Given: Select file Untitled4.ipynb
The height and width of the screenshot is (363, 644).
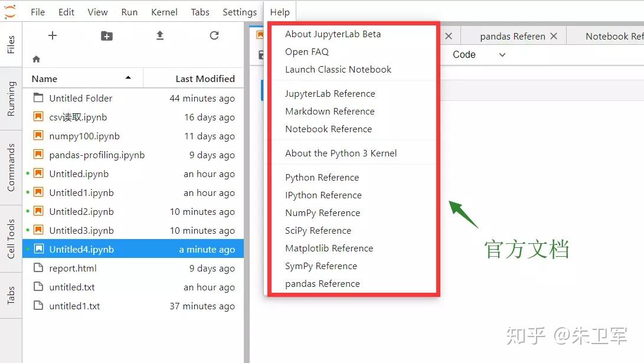Looking at the screenshot, I should (x=133, y=249).
